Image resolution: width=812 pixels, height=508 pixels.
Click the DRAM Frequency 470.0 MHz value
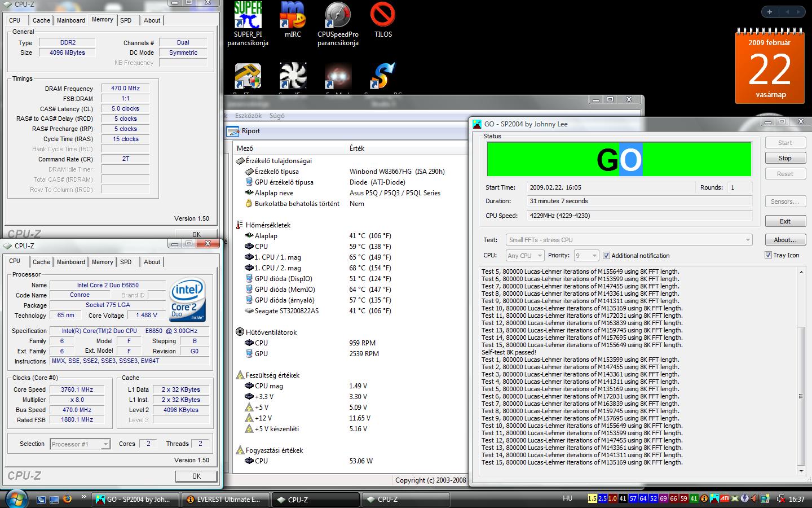click(x=125, y=89)
